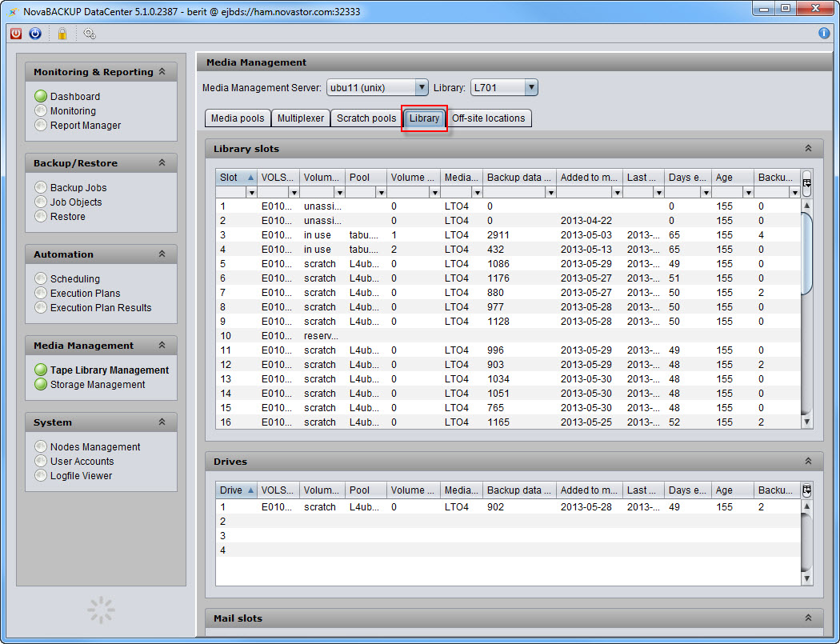Collapse the Backup/Restore section

coord(162,162)
